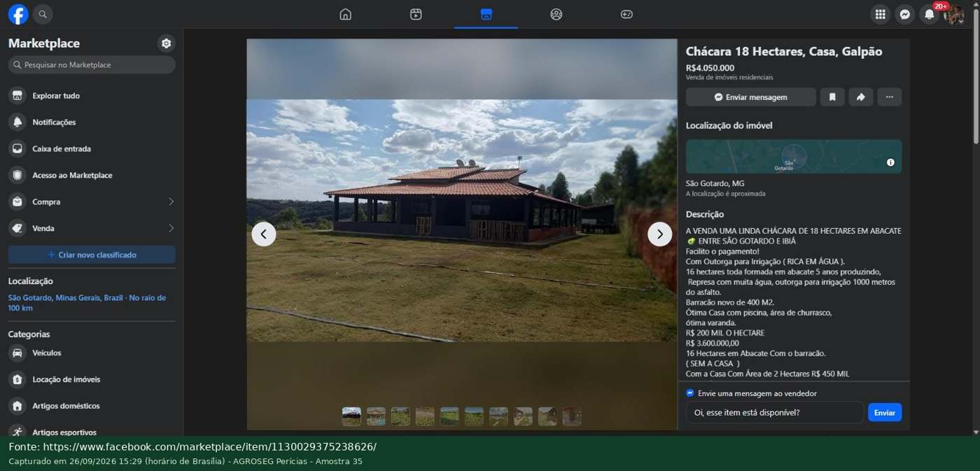Click the blue Enviar button
This screenshot has height=471, width=980.
point(884,412)
